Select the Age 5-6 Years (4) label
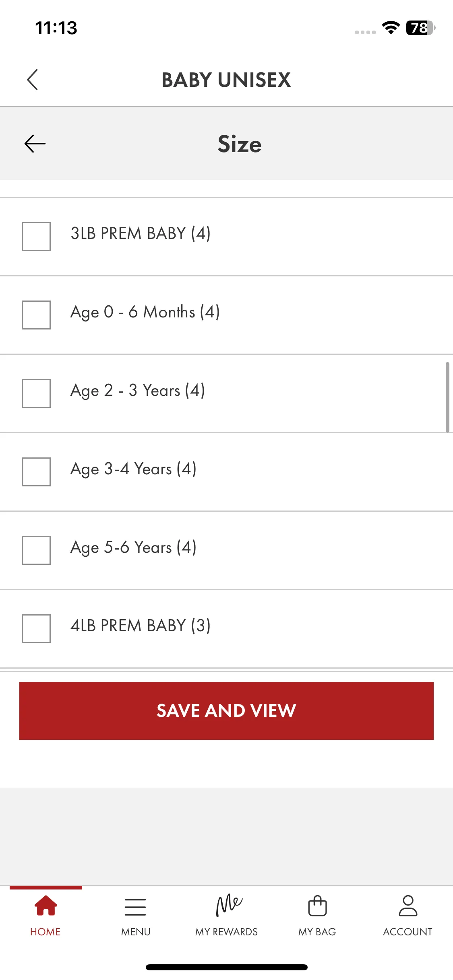Viewport: 453px width, 980px height. [x=133, y=548]
